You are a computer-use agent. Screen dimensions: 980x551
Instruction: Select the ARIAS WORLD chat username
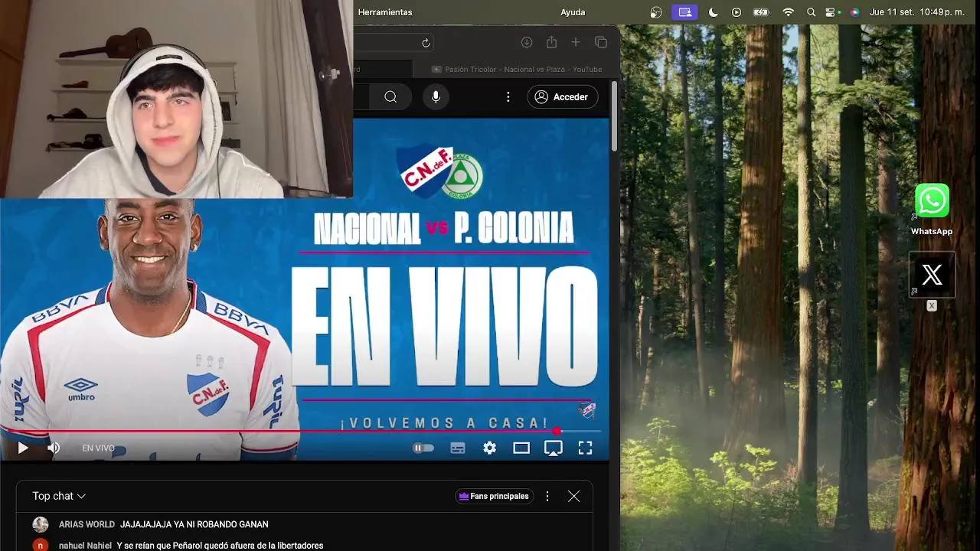[87, 524]
